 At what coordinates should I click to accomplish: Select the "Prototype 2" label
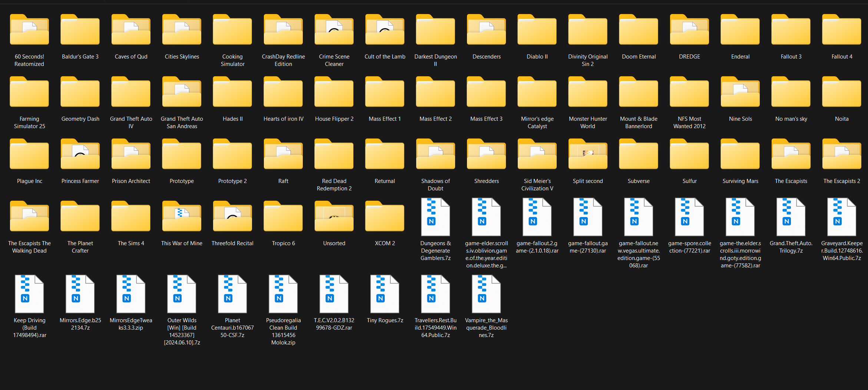tap(232, 181)
